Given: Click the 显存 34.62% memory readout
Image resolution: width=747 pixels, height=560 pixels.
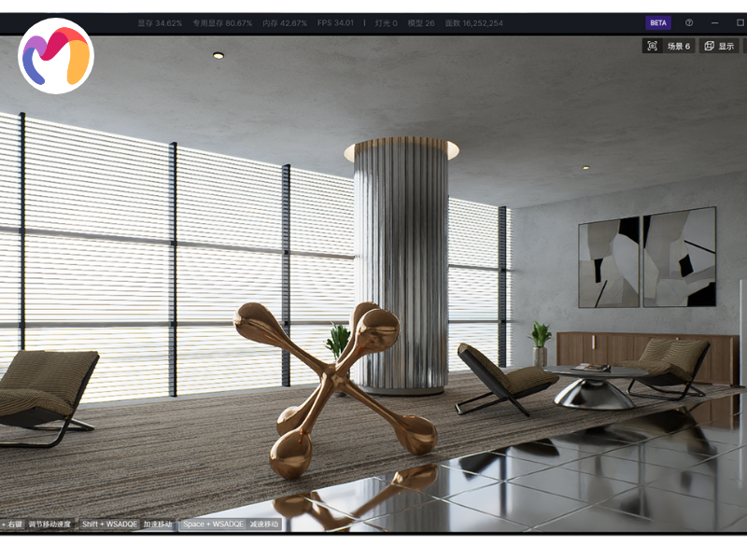Looking at the screenshot, I should [160, 22].
